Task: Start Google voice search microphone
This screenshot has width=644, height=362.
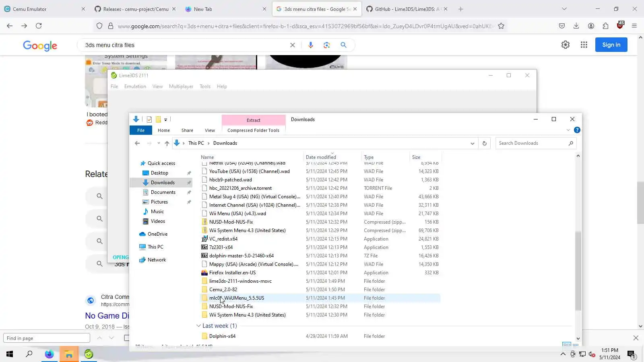Action: click(310, 45)
